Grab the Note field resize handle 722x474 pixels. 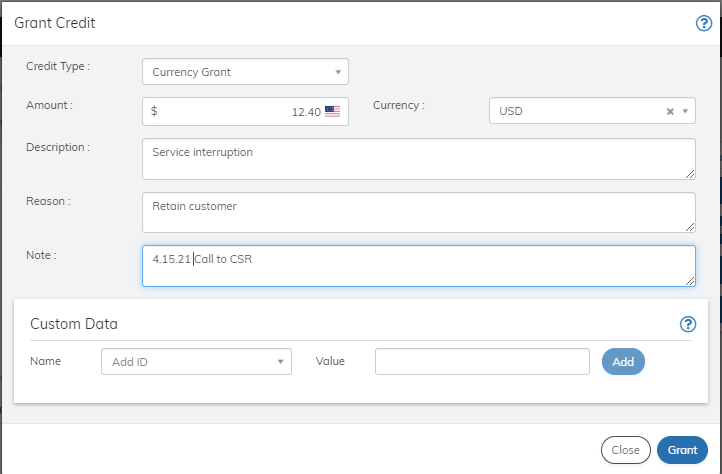[690, 281]
